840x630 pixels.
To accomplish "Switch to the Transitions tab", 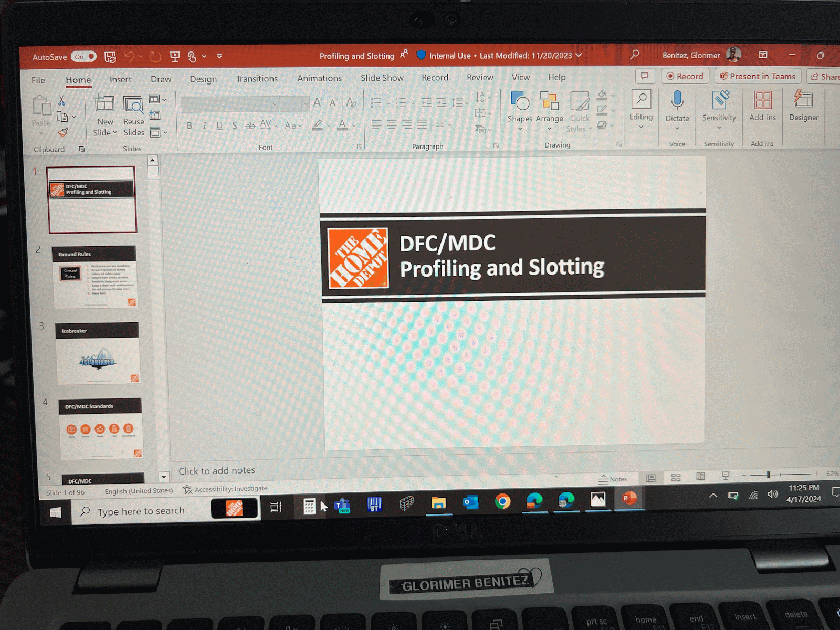I will [257, 78].
